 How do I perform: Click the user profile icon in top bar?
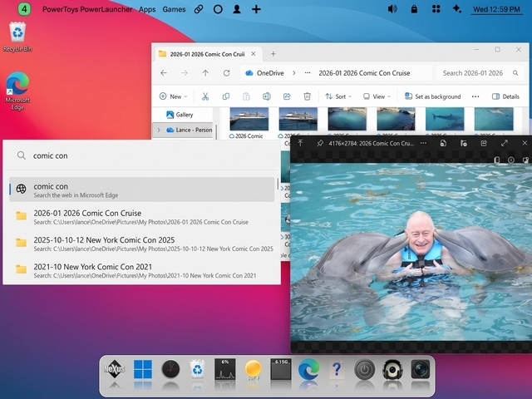237,9
